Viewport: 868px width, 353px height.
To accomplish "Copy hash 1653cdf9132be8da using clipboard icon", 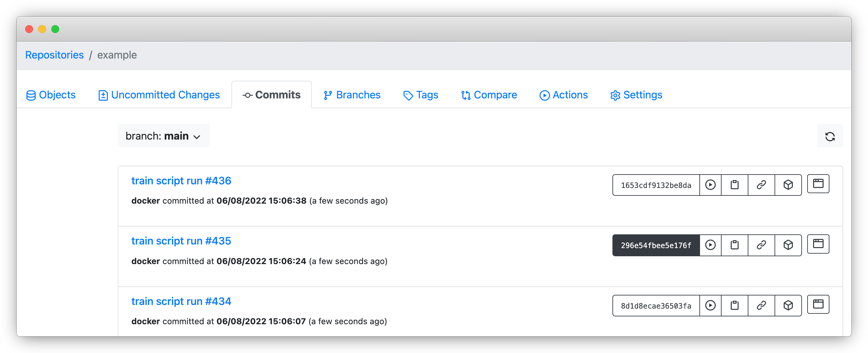I will 734,185.
